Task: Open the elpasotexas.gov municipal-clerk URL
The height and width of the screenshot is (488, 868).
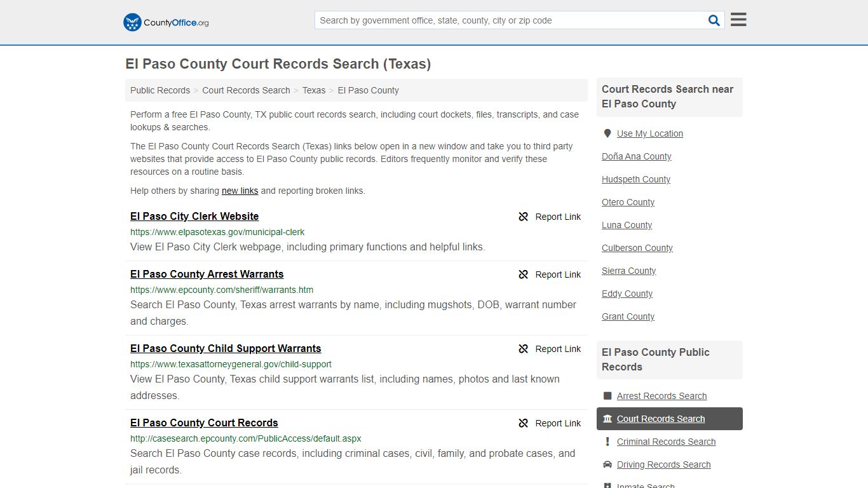Action: pyautogui.click(x=217, y=232)
